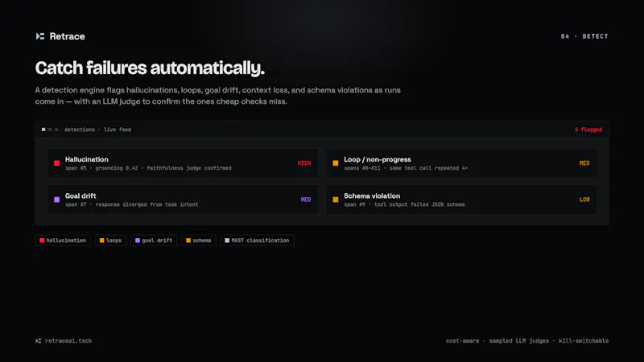Click the 'detections · live feed' label
This screenshot has height=362, width=644.
(x=97, y=130)
